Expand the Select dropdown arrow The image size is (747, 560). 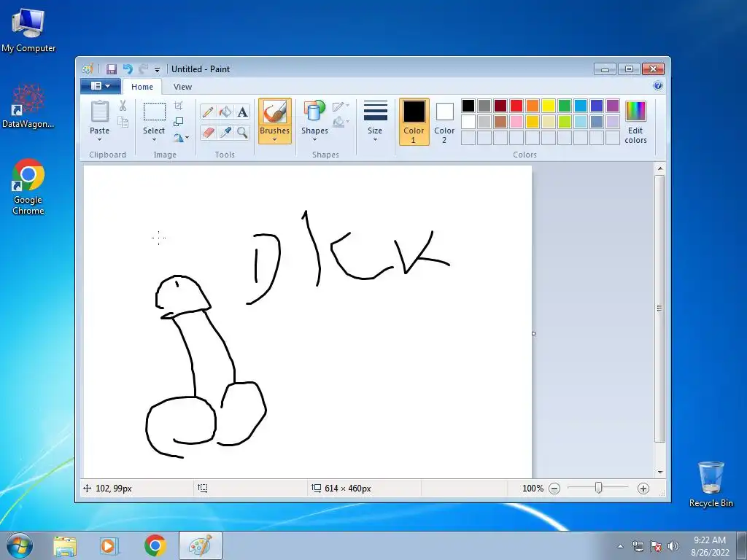(154, 140)
